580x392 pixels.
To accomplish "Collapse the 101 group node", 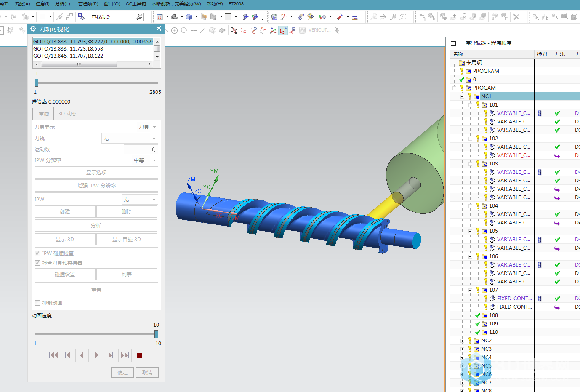I will coord(471,105).
